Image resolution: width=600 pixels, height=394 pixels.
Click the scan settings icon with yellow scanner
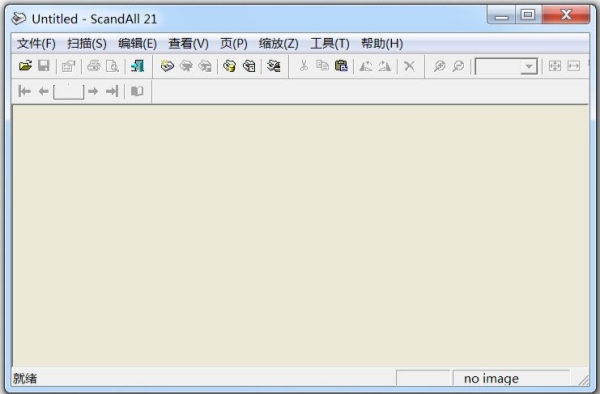(x=230, y=66)
